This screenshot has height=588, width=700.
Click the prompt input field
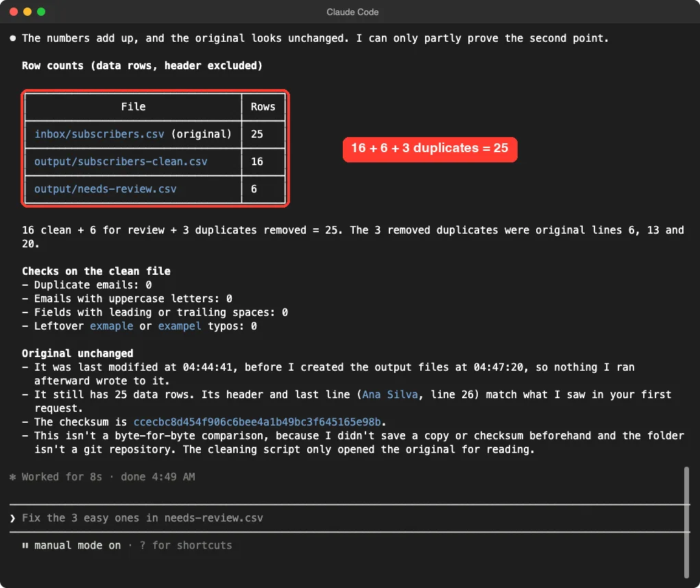tap(350, 518)
